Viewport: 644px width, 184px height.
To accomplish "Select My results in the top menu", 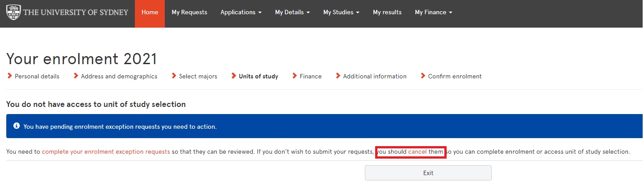I will [387, 12].
